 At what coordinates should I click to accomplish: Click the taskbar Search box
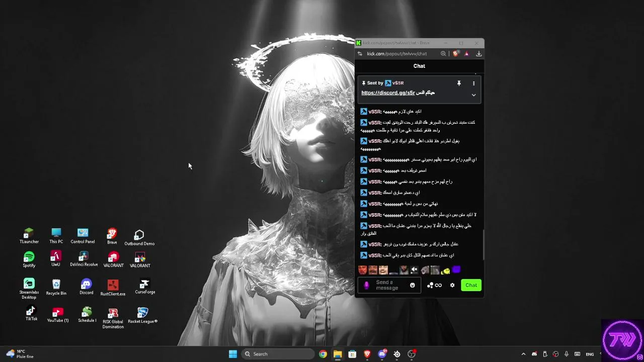(278, 354)
